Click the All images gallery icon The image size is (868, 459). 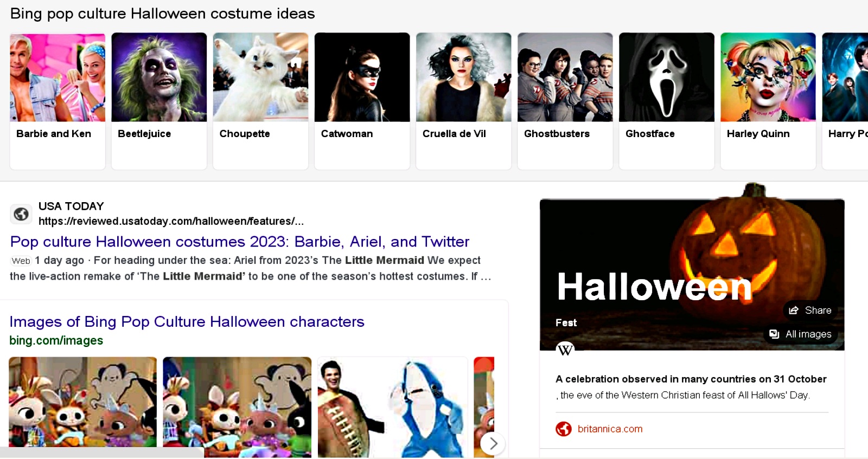click(774, 334)
